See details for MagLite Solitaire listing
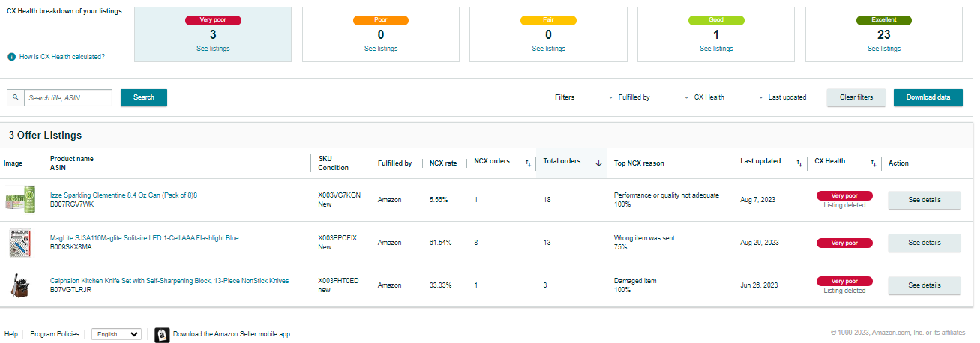980x343 pixels. coord(924,243)
